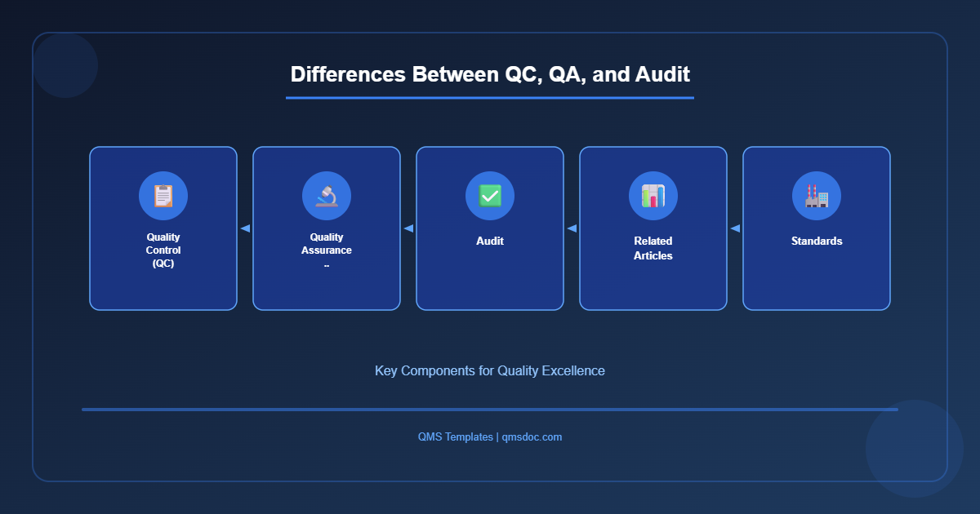Viewport: 980px width, 514px height.
Task: Click the Key Components for Quality Excellence caption
Action: click(x=489, y=370)
